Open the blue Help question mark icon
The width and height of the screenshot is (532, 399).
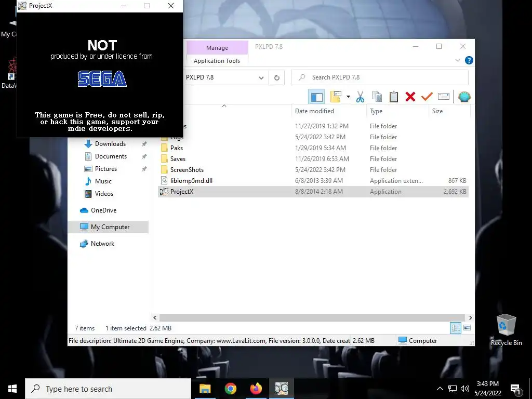tap(469, 60)
